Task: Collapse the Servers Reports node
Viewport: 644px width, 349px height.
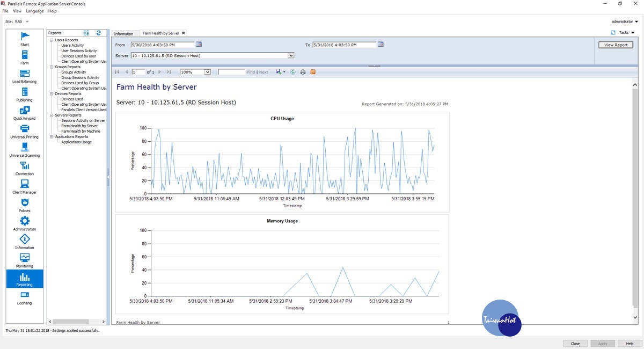Action: pos(52,115)
